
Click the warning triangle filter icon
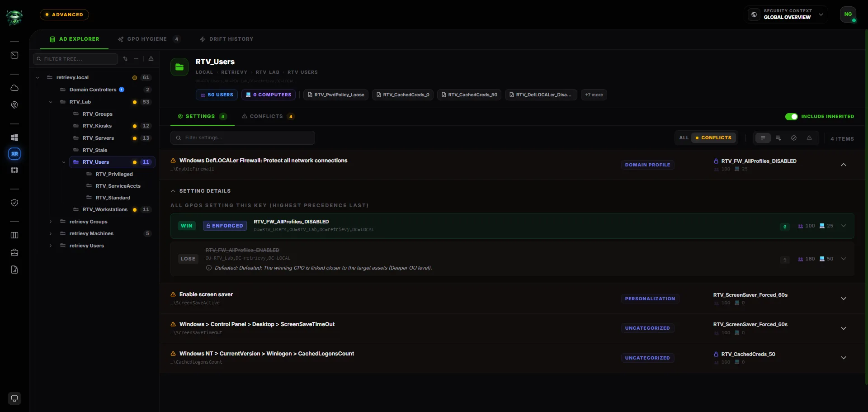[x=809, y=138]
